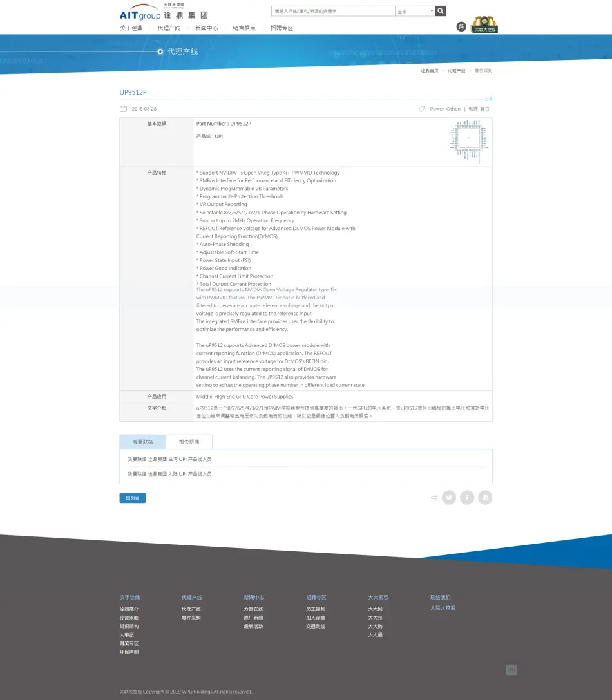Click the text 'Part Number : UP9512P'

[x=224, y=124]
